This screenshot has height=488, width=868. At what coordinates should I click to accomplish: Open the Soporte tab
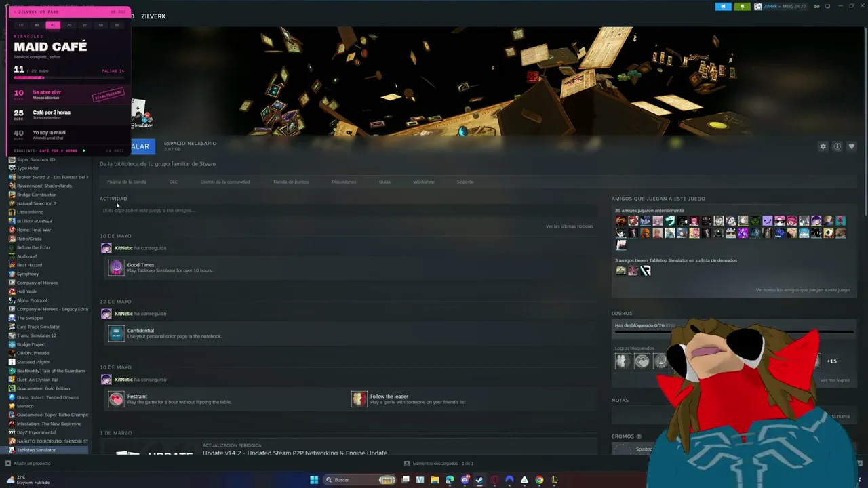coord(465,182)
